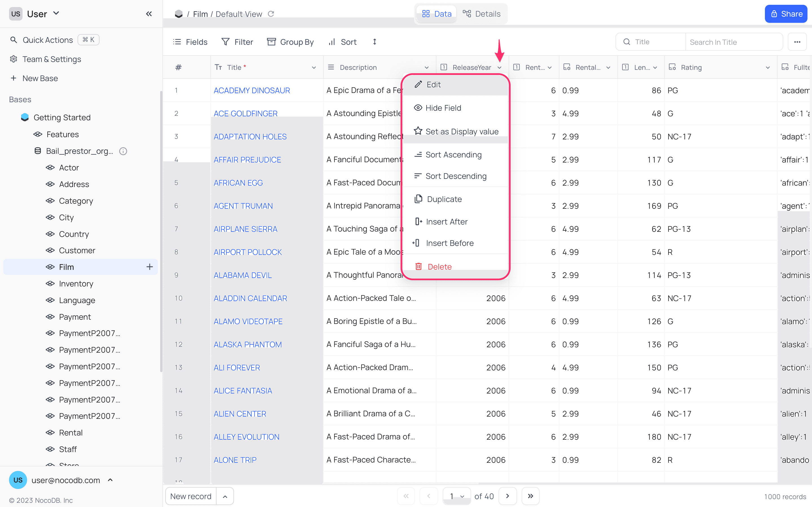812x507 pixels.
Task: Open the Fields visibility panel
Action: [190, 42]
